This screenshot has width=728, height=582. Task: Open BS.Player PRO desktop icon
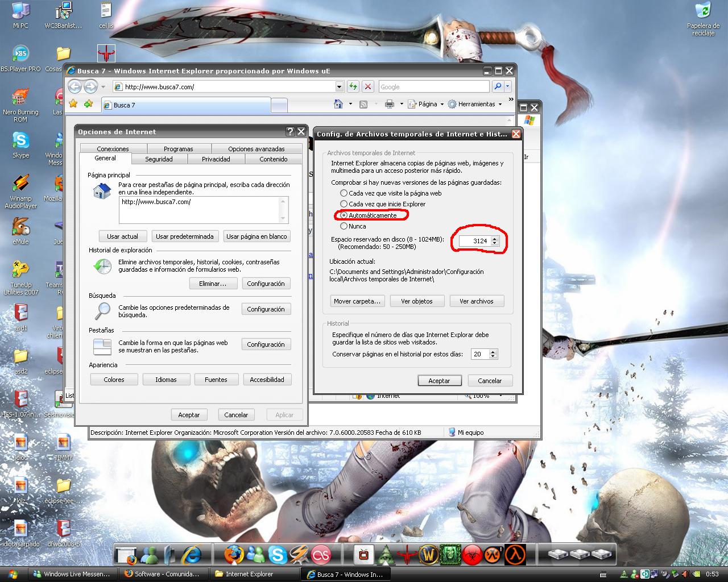pyautogui.click(x=20, y=58)
